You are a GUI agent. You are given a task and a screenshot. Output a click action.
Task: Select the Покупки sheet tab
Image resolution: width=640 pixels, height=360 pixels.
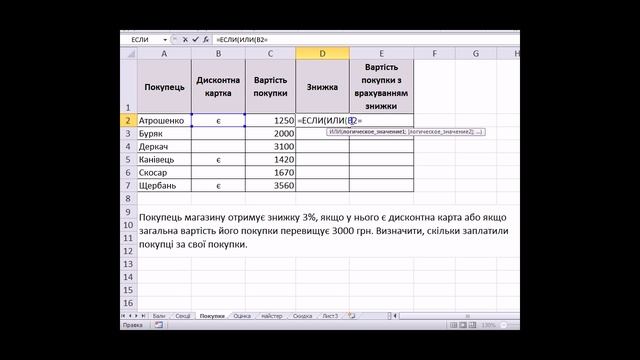[x=212, y=316]
